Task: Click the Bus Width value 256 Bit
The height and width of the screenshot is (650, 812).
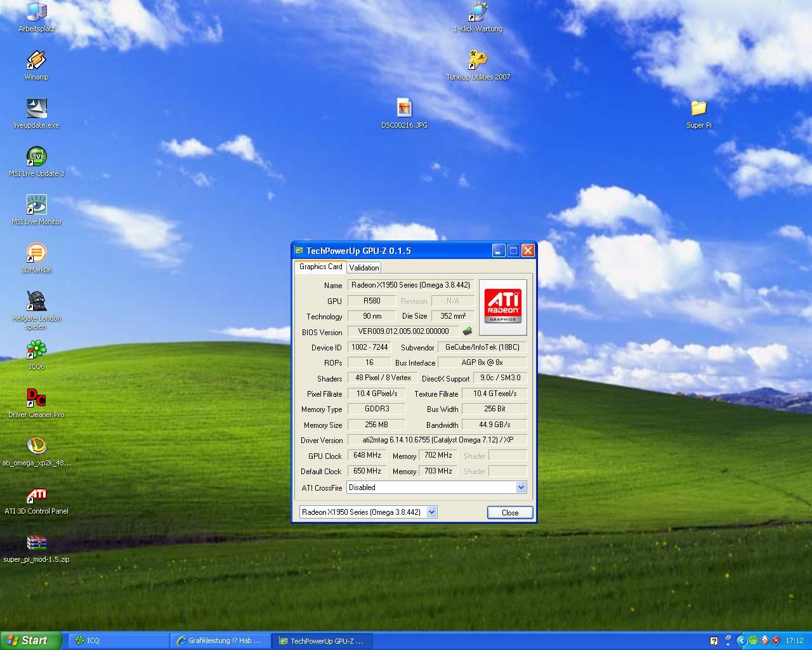Action: (495, 409)
